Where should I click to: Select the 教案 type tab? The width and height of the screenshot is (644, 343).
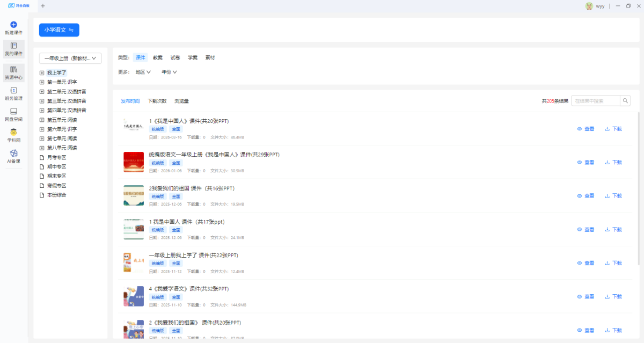pos(158,57)
